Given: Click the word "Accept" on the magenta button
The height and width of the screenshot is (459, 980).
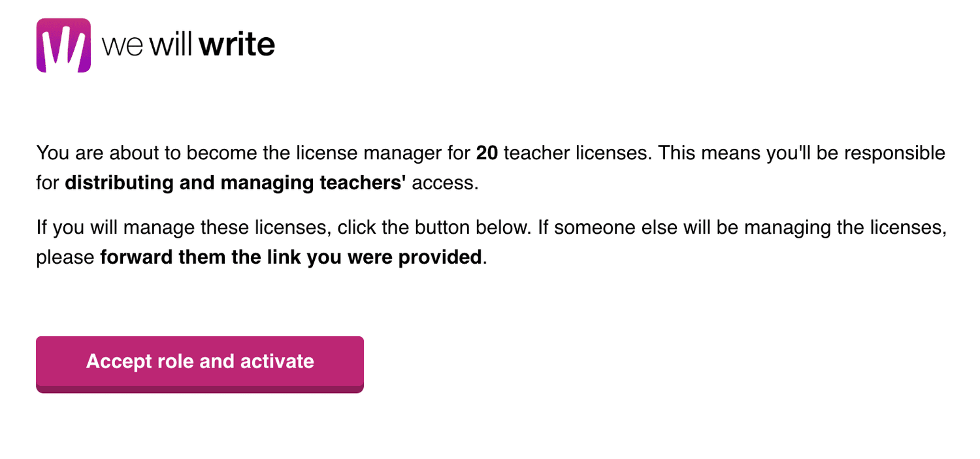Looking at the screenshot, I should coord(120,361).
